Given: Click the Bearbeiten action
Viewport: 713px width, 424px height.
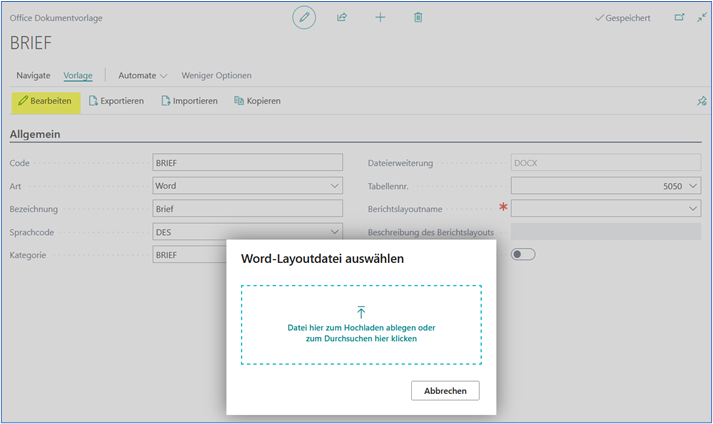Looking at the screenshot, I should coord(45,101).
